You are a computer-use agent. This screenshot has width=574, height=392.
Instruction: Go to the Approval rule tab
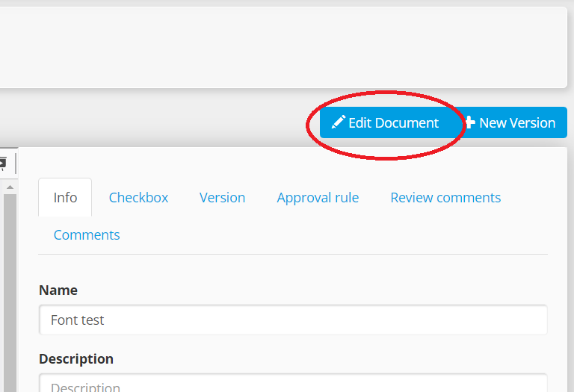318,197
